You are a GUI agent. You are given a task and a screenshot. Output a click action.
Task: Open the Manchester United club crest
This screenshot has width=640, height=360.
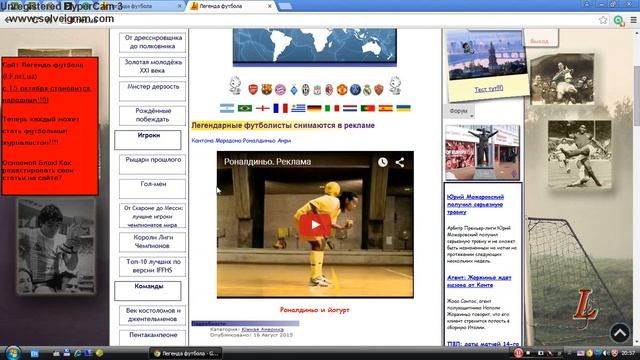pos(342,90)
